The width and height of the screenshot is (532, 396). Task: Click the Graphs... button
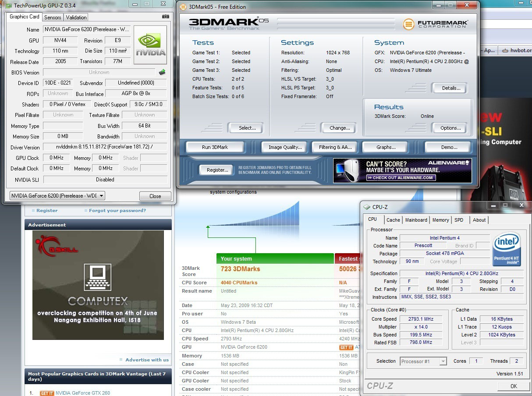click(x=386, y=147)
